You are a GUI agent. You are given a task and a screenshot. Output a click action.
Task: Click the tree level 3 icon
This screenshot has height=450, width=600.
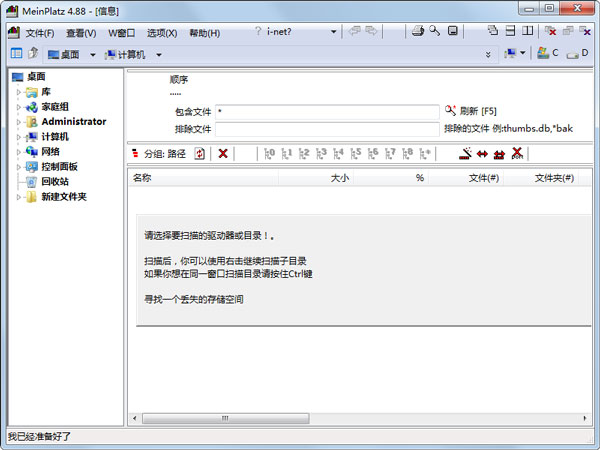(x=321, y=153)
